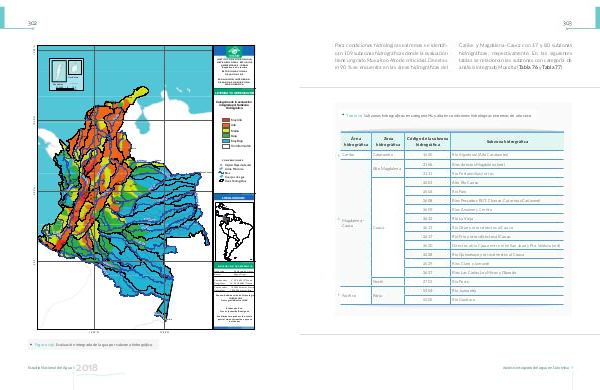
Task: Click the yellow legend color swatch
Action: [226, 131]
